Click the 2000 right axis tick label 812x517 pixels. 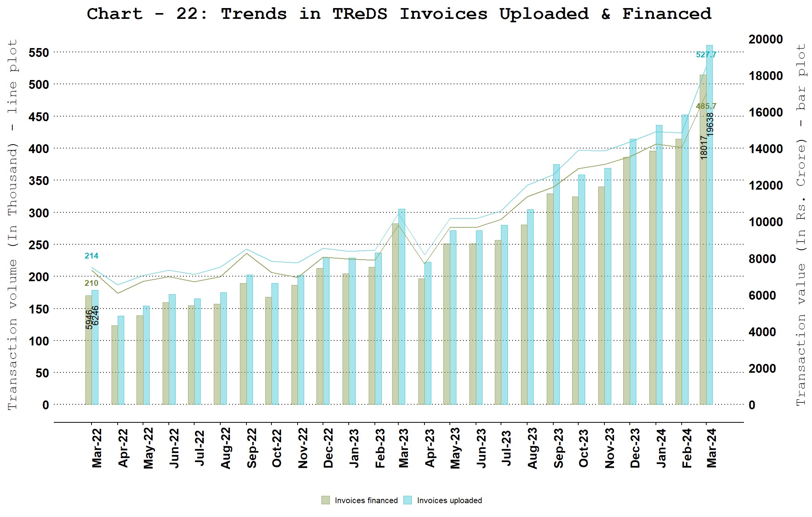tap(762, 368)
